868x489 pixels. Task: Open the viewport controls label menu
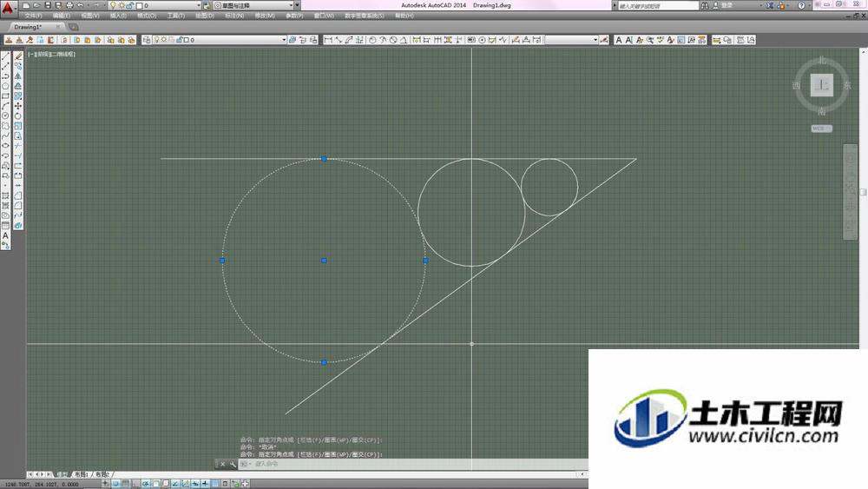tap(51, 54)
